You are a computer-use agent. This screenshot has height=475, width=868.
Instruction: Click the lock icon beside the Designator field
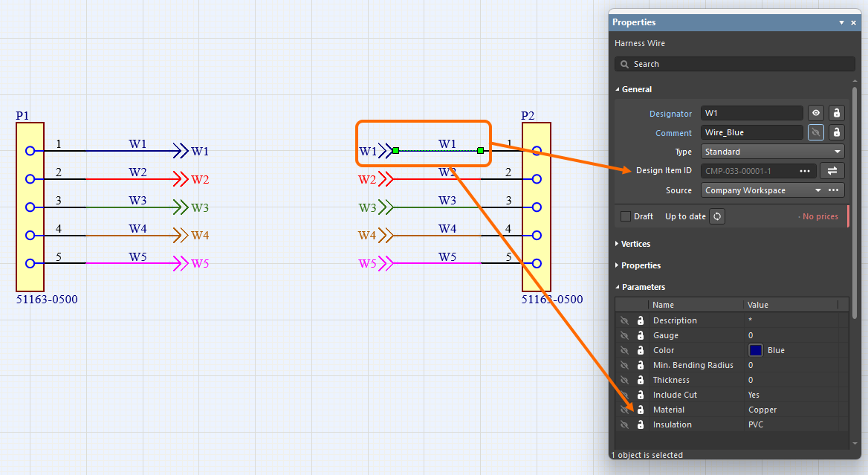pos(836,113)
